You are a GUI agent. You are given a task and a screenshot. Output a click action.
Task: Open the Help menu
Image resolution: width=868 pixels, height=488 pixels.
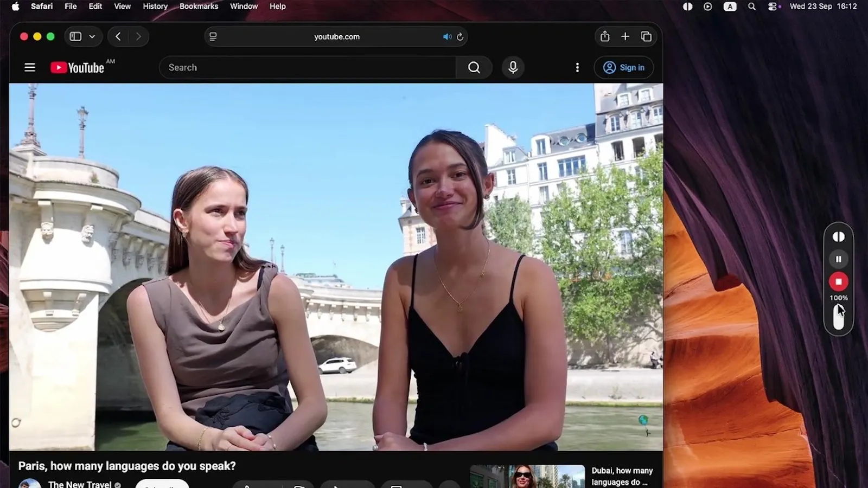point(277,7)
